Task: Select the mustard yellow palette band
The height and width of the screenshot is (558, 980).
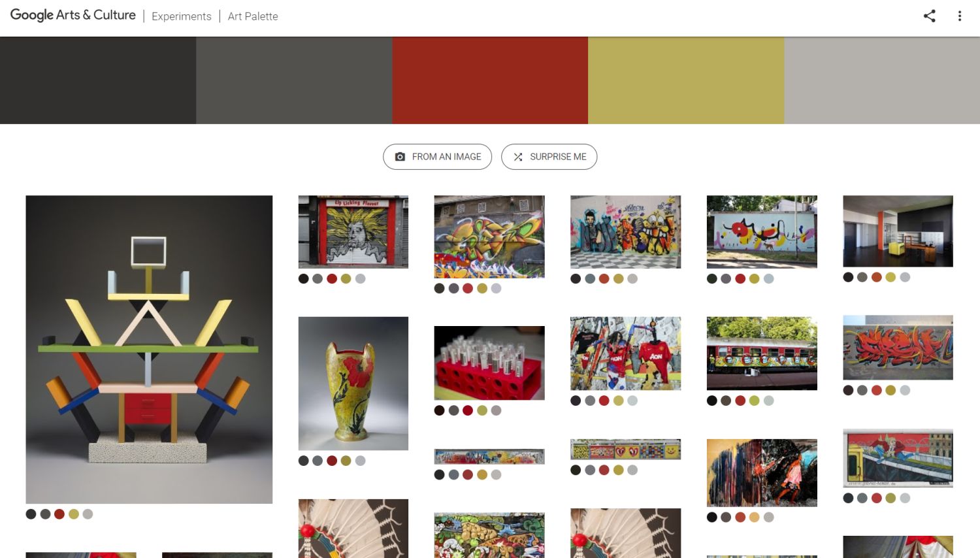Action: [686, 80]
